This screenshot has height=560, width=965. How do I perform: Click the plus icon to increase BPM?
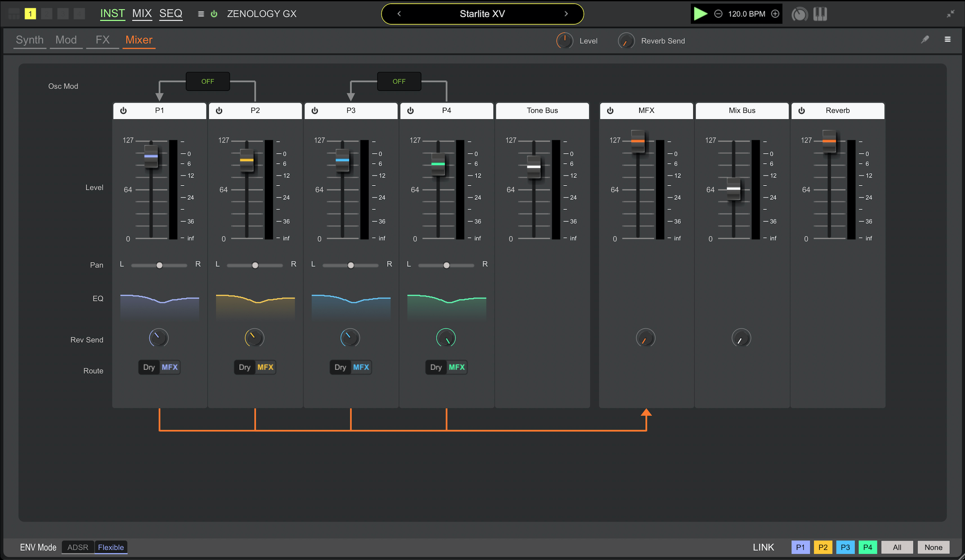click(775, 14)
